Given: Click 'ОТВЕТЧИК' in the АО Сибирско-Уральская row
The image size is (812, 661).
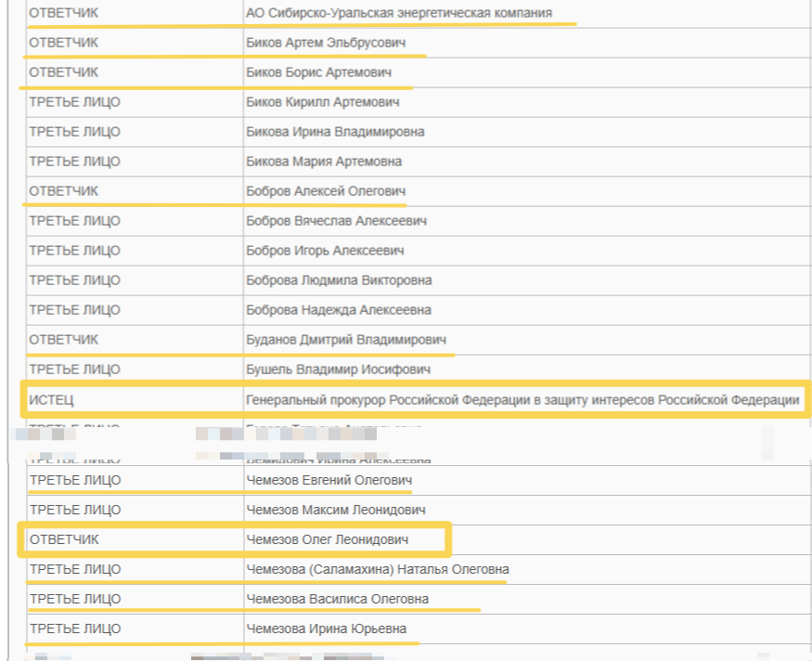Looking at the screenshot, I should 63,13.
